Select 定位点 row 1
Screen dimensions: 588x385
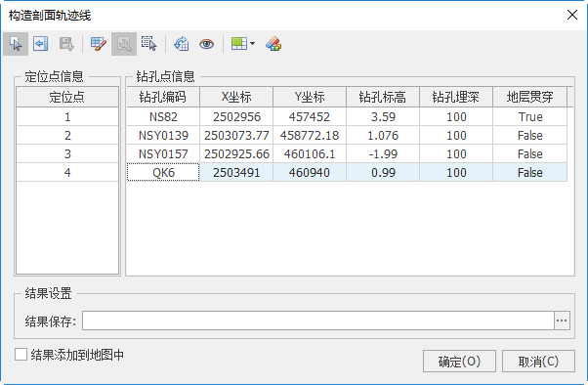(x=67, y=116)
